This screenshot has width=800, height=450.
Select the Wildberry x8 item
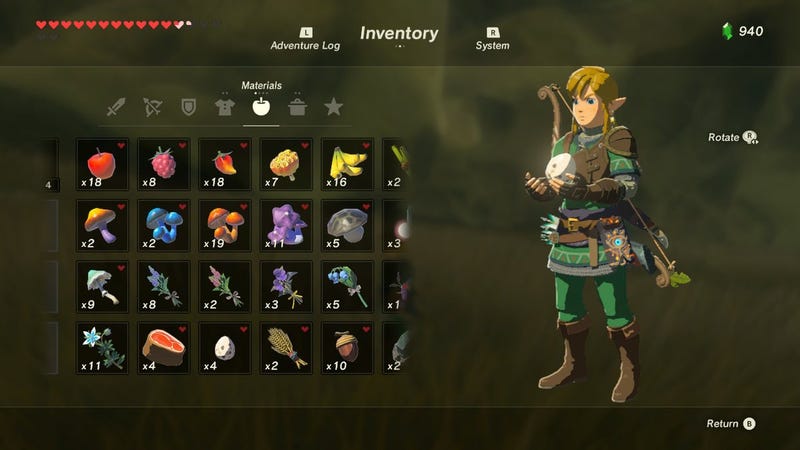click(x=163, y=164)
